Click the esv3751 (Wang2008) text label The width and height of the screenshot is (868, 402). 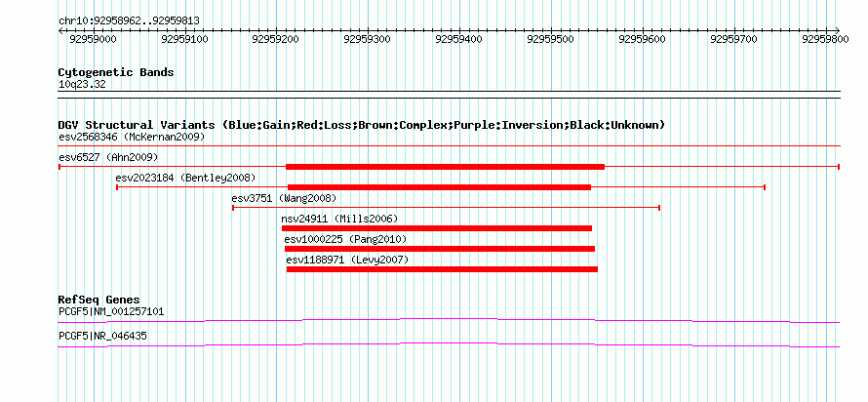tap(284, 198)
